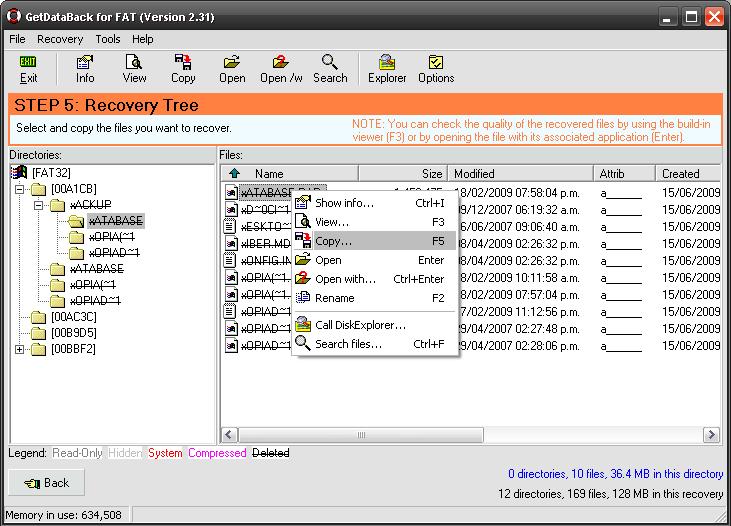Click the xD~0CI~1 file icon
Viewport: 731px width, 526px height.
(x=231, y=209)
